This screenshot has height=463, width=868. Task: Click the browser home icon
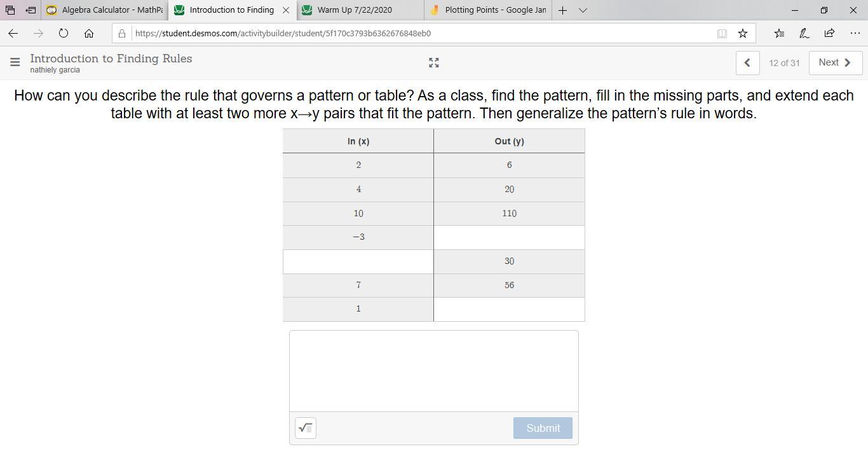click(89, 33)
